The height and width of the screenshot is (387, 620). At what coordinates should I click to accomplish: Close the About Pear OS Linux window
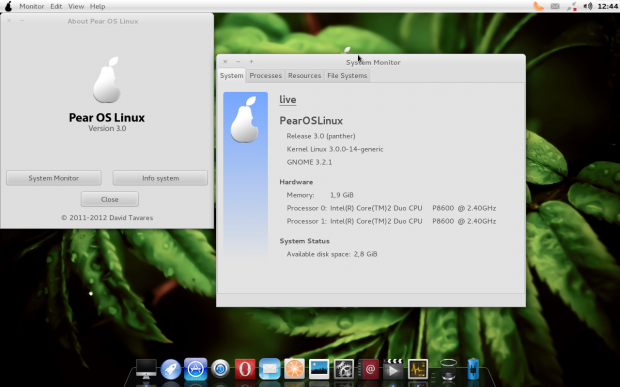tap(9, 20)
